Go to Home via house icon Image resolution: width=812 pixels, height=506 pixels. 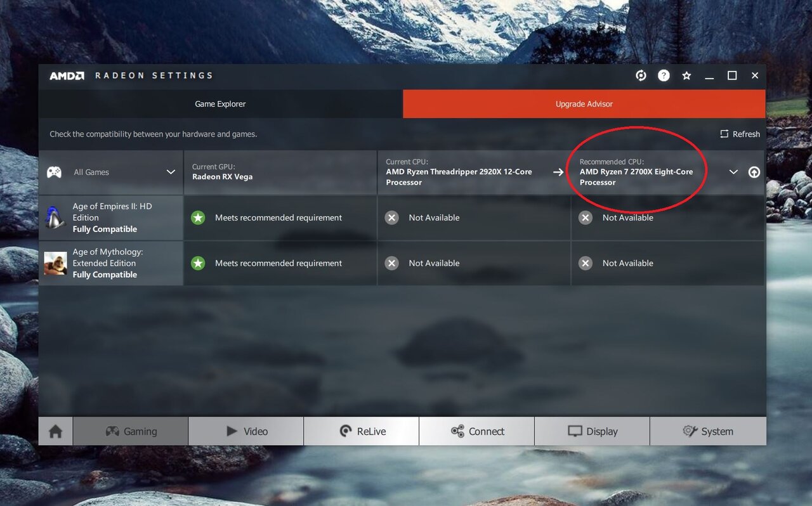pos(56,431)
